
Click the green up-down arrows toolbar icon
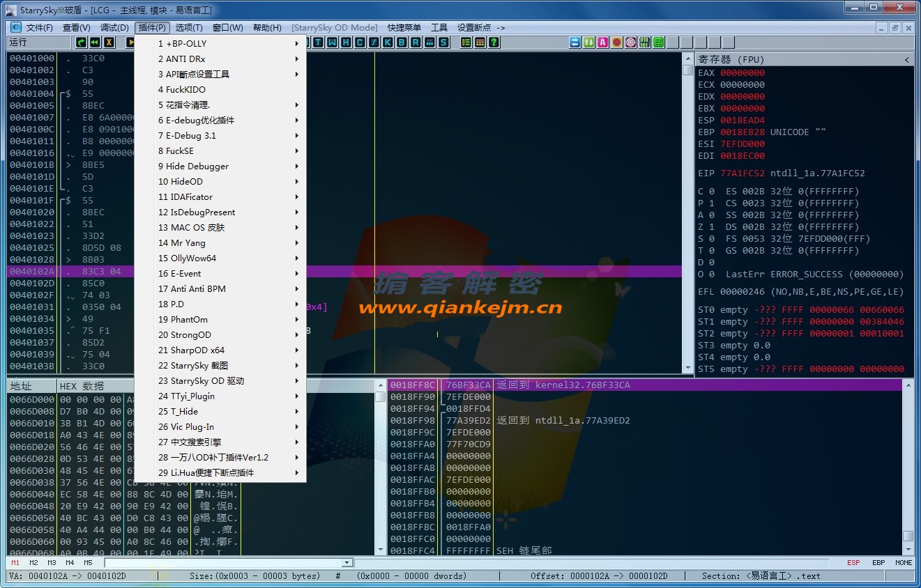pos(589,42)
